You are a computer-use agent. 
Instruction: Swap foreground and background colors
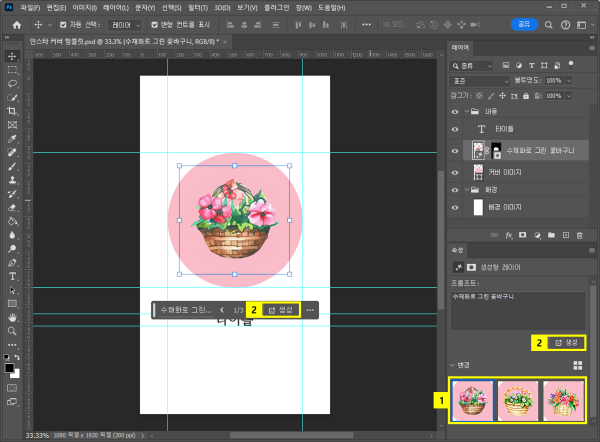(17, 357)
